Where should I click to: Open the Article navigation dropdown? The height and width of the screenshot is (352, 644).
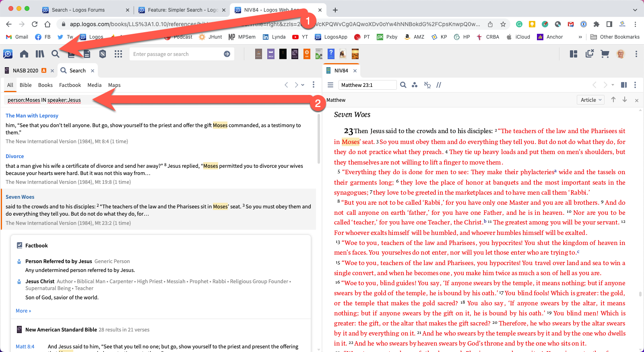pyautogui.click(x=591, y=100)
